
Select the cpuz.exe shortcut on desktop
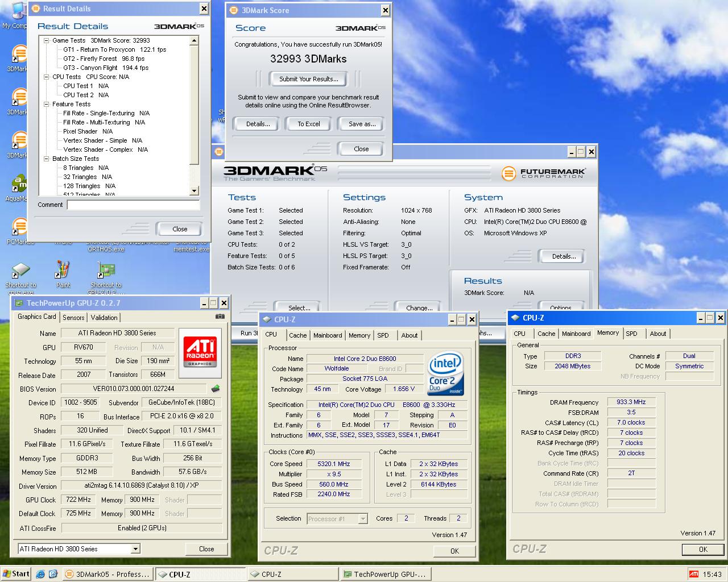pyautogui.click(x=20, y=277)
